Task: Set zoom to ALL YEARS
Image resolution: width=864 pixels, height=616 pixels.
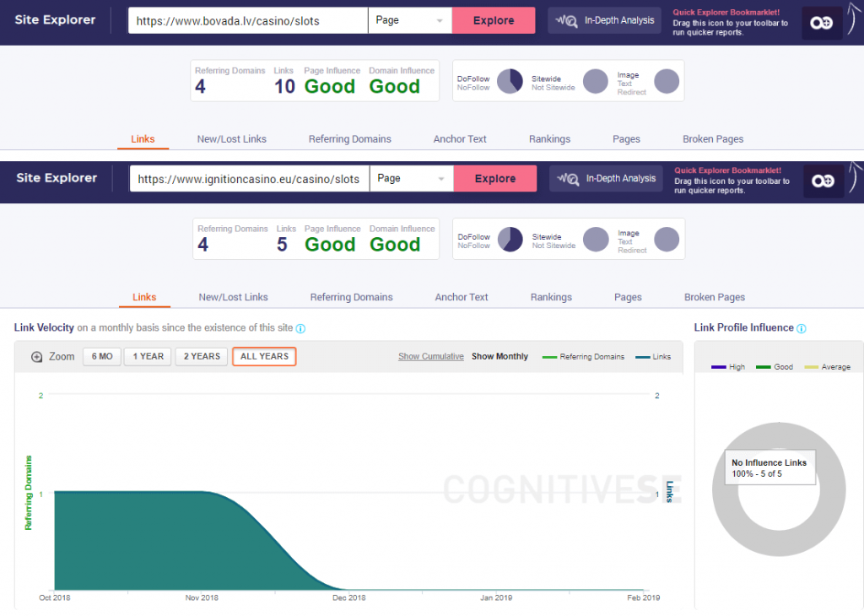Action: tap(264, 356)
